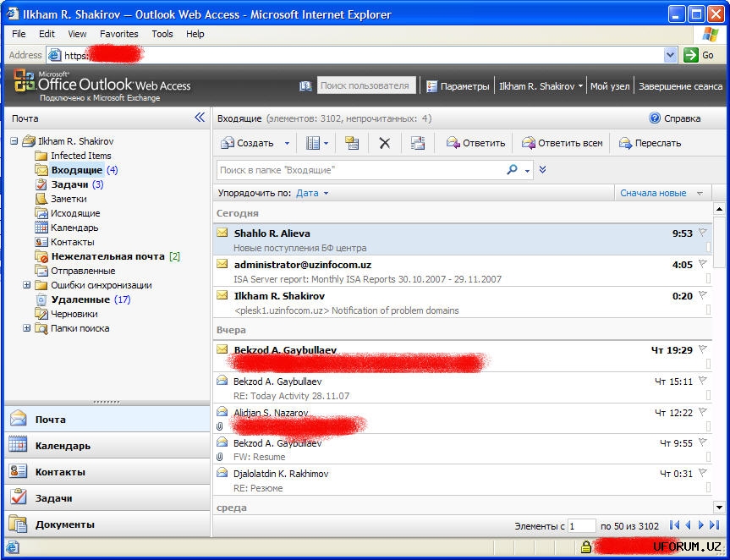The image size is (730, 560).
Task: Go to the previous page arrow icon
Action: (688, 525)
